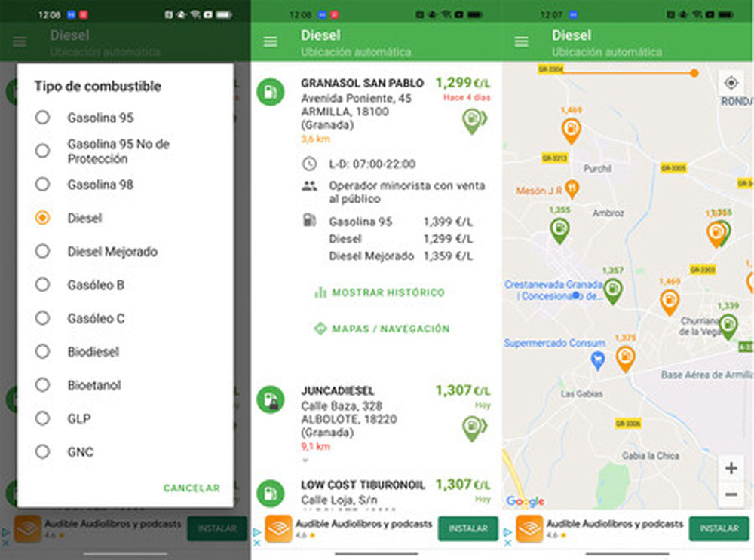Open Mapas / Navegación link
754x560 pixels.
(382, 329)
